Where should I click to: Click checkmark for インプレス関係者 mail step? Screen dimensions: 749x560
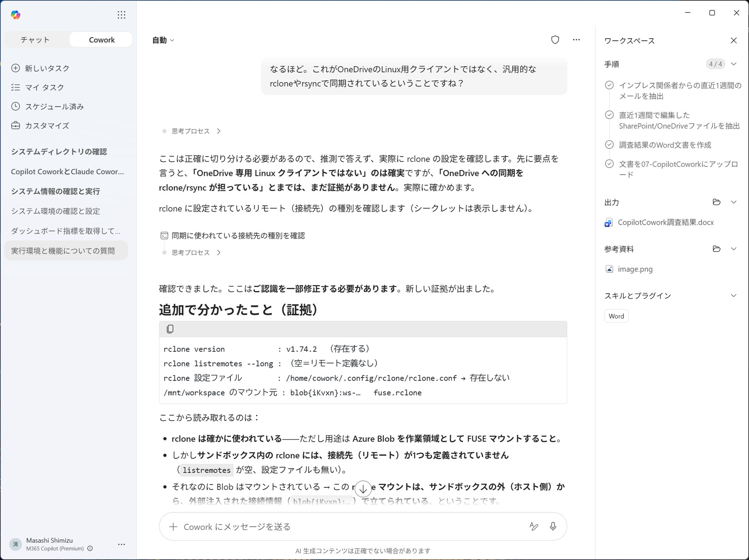tap(609, 85)
